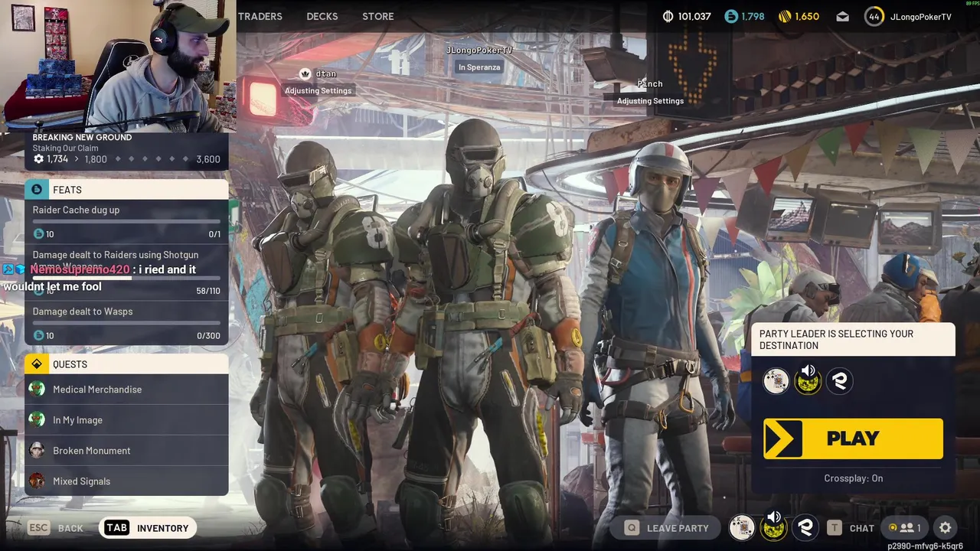Viewport: 980px width, 551px height.
Task: Click Breaking New Ground title
Action: tap(82, 137)
